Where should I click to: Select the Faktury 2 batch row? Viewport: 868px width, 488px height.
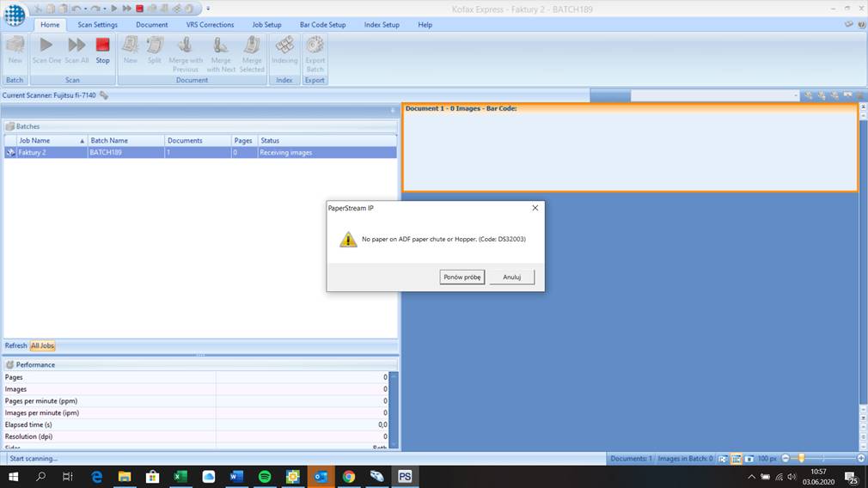[200, 153]
